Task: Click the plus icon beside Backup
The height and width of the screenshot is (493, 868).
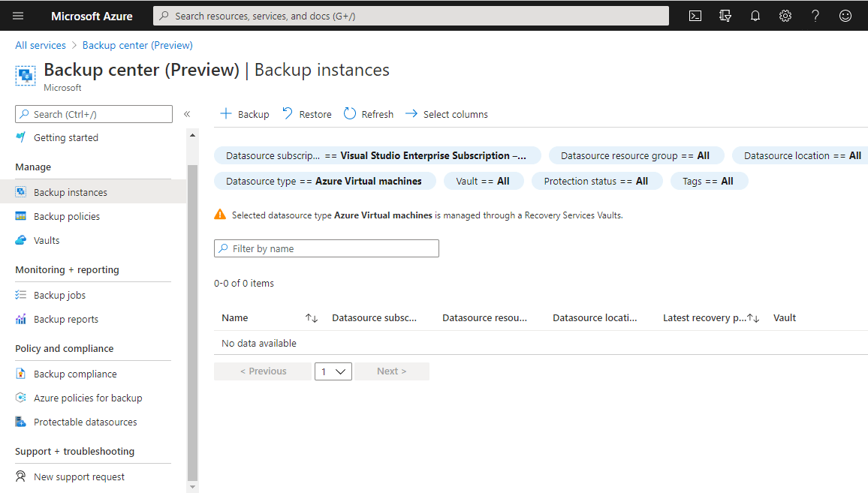Action: click(226, 114)
